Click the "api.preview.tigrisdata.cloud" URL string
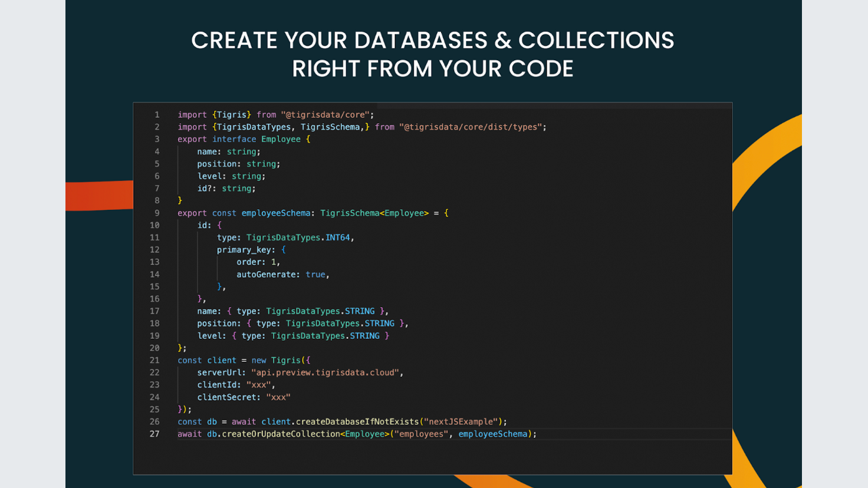 pyautogui.click(x=325, y=372)
